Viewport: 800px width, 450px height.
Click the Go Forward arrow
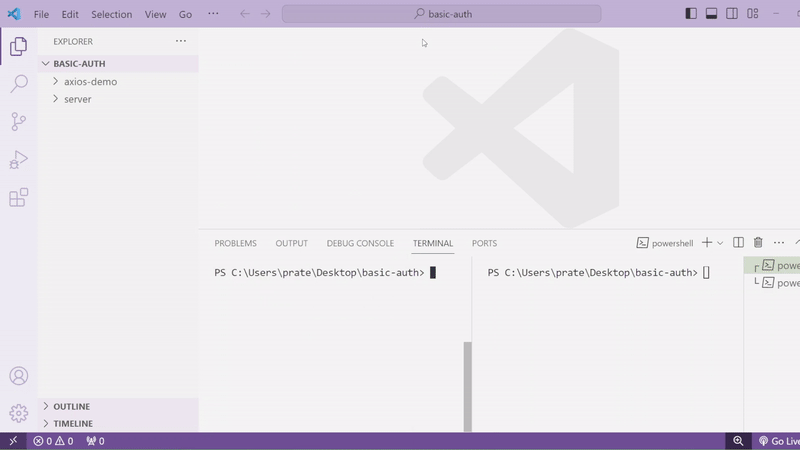pos(266,14)
